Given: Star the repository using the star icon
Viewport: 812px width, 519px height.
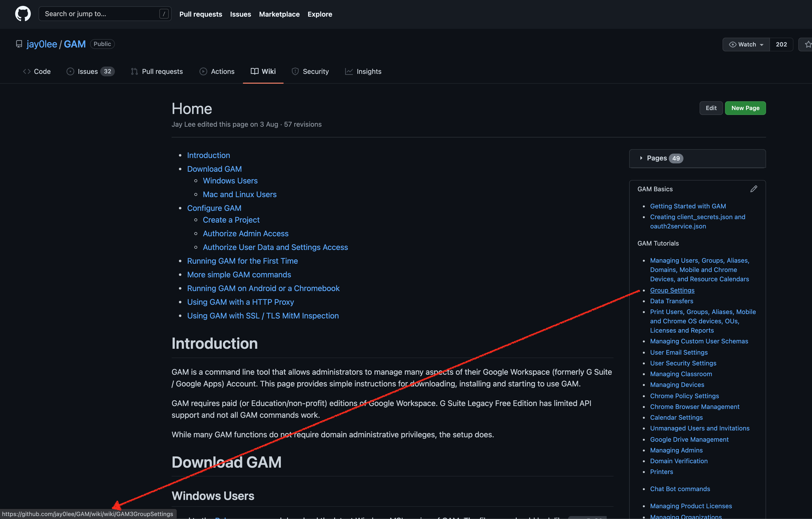Looking at the screenshot, I should [x=808, y=44].
